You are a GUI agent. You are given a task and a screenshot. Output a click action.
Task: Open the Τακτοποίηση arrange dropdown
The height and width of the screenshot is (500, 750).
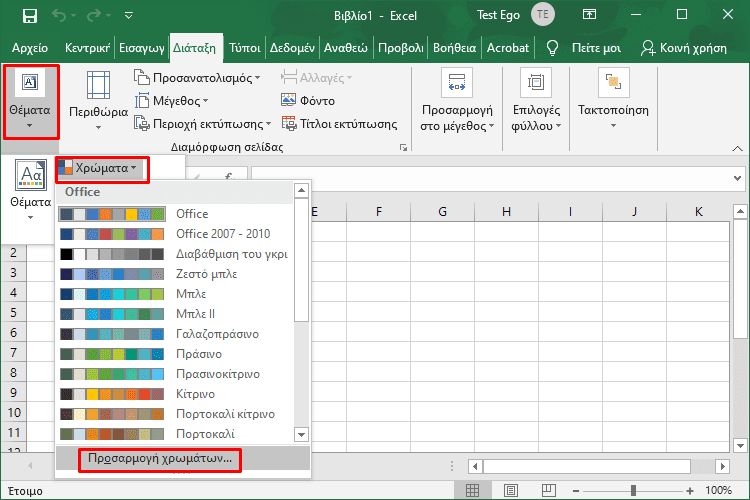point(614,101)
